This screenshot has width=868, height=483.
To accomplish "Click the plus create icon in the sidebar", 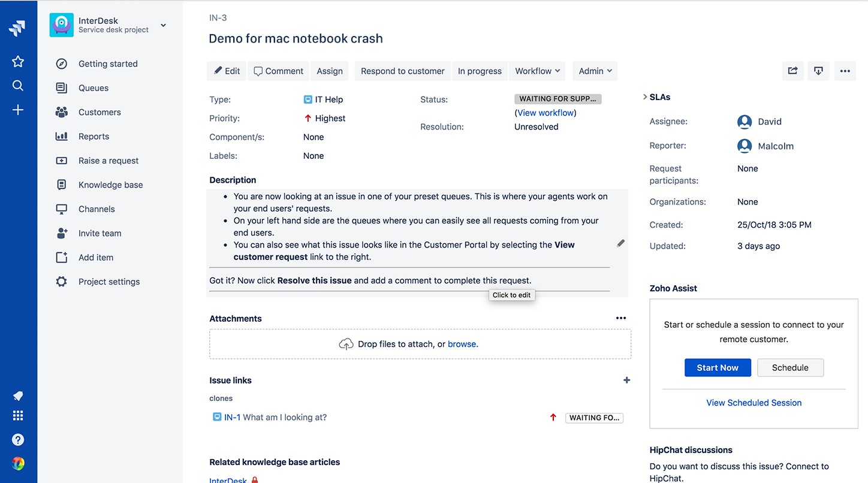I will (18, 110).
